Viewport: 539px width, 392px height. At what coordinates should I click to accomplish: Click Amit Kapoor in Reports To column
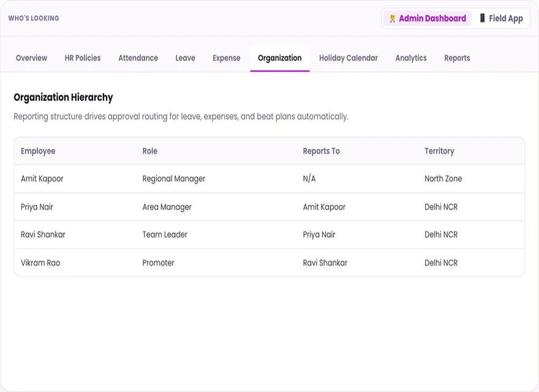(324, 207)
